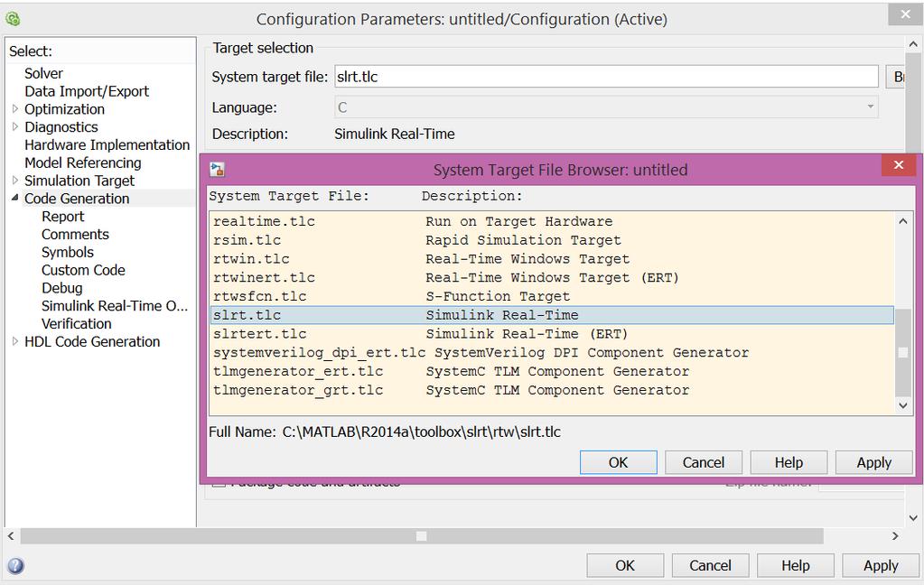Select the Code Generation tree item
This screenshot has width=924, height=585.
tap(77, 199)
